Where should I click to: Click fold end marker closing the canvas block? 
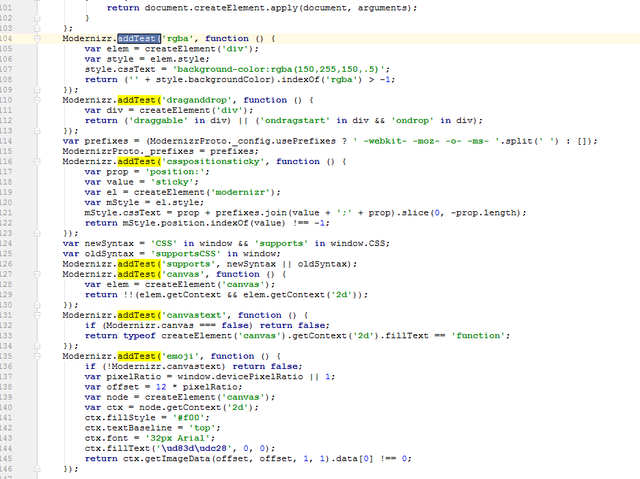(x=37, y=305)
